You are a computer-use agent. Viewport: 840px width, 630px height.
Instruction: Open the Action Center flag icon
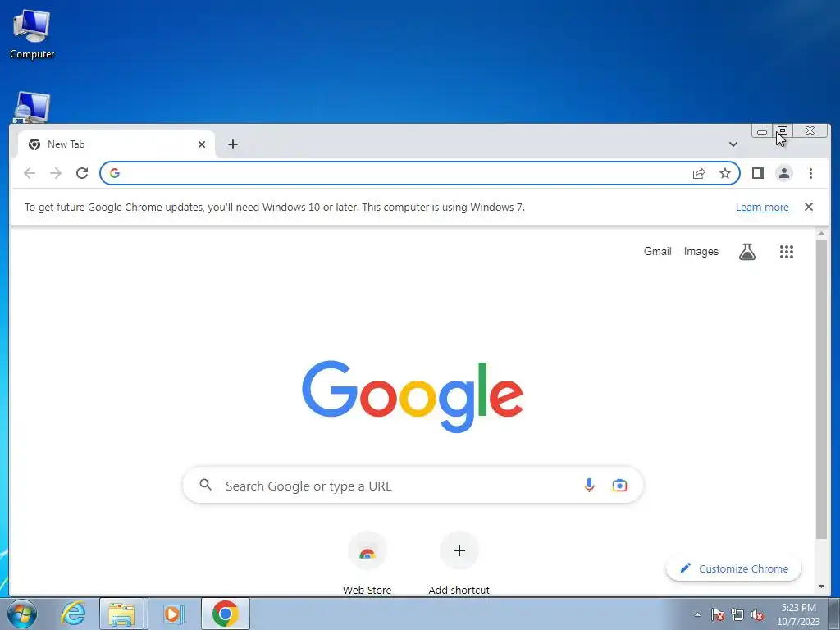[x=717, y=614]
